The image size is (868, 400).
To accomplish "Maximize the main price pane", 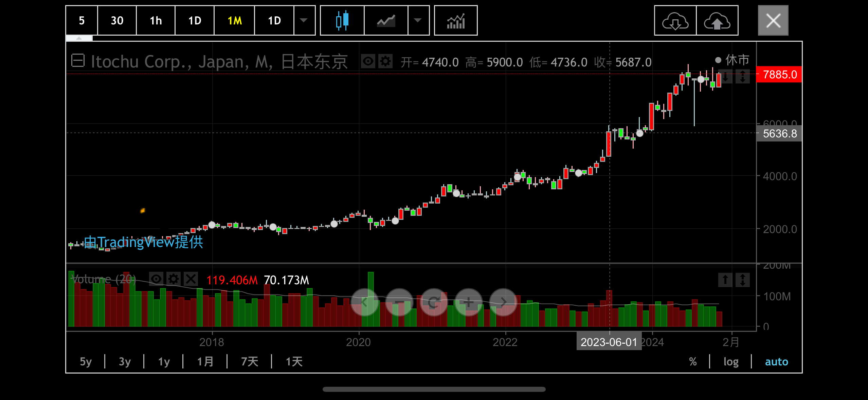I will 743,76.
